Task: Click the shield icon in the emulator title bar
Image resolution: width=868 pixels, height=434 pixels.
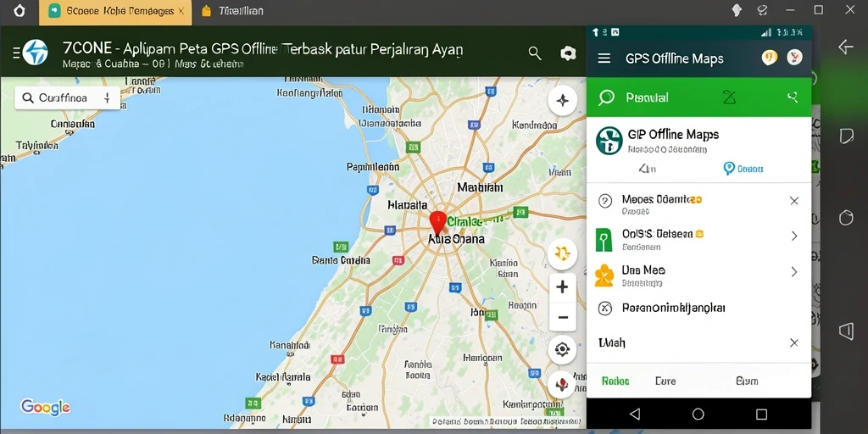Action: 737,10
